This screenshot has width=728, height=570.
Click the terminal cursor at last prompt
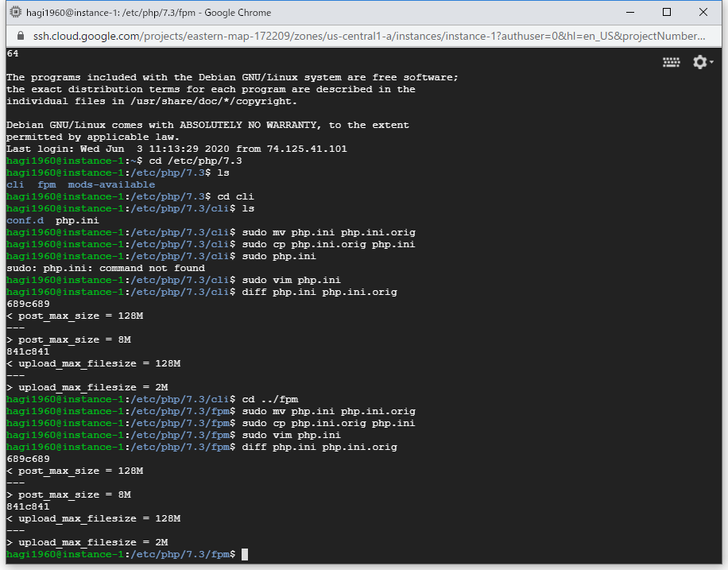pos(245,554)
